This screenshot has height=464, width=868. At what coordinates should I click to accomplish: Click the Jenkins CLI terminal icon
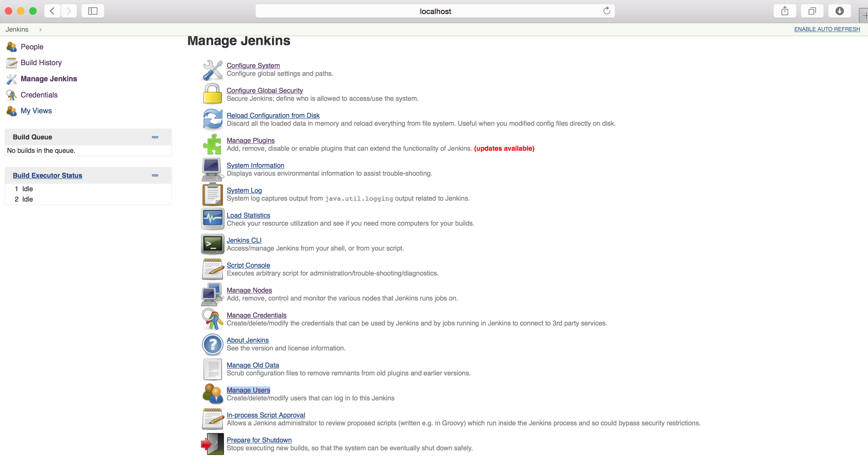point(213,244)
